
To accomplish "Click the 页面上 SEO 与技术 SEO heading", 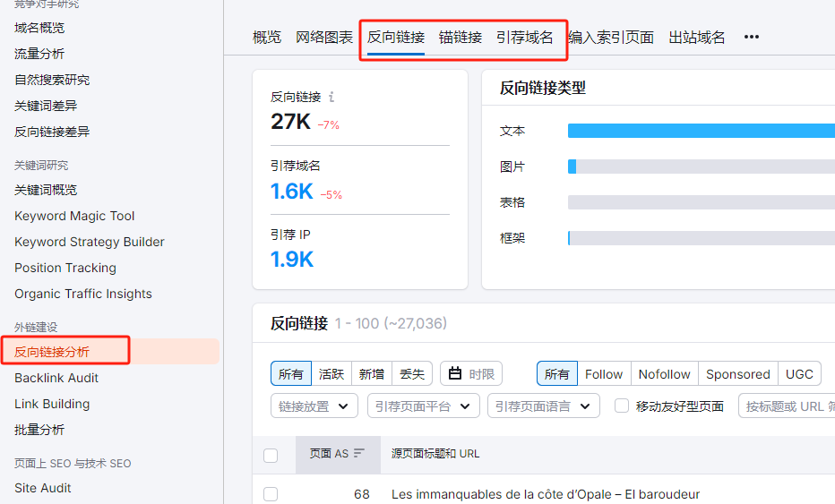I will coord(73,464).
